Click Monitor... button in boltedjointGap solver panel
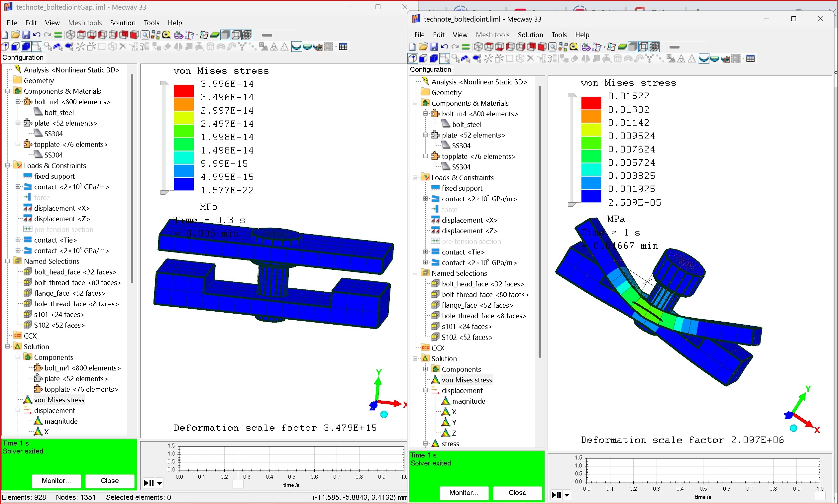Viewport: 838px width, 504px height. coord(56,480)
